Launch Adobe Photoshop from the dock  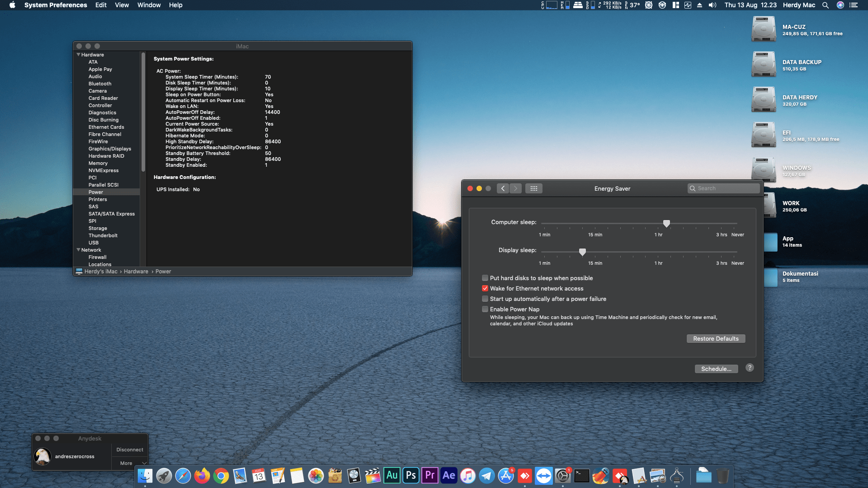point(411,475)
